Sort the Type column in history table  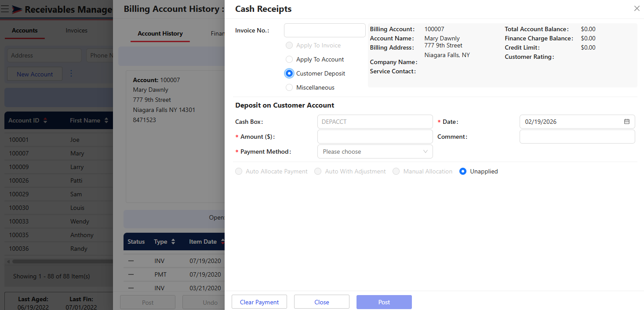[173, 242]
